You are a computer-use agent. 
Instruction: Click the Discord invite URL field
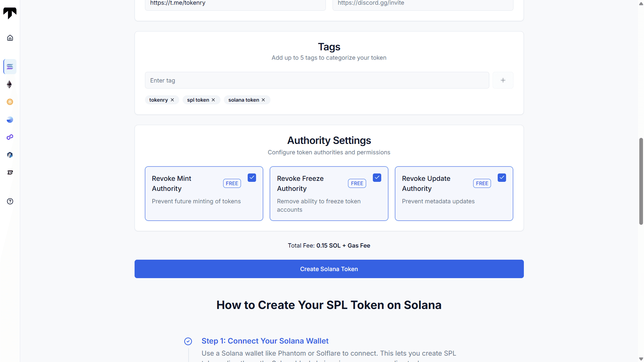(423, 3)
